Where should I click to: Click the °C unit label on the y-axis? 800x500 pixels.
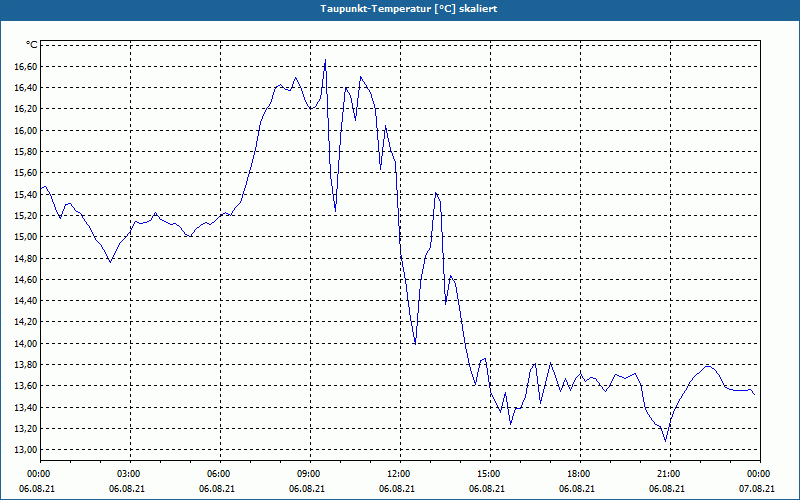[32, 45]
